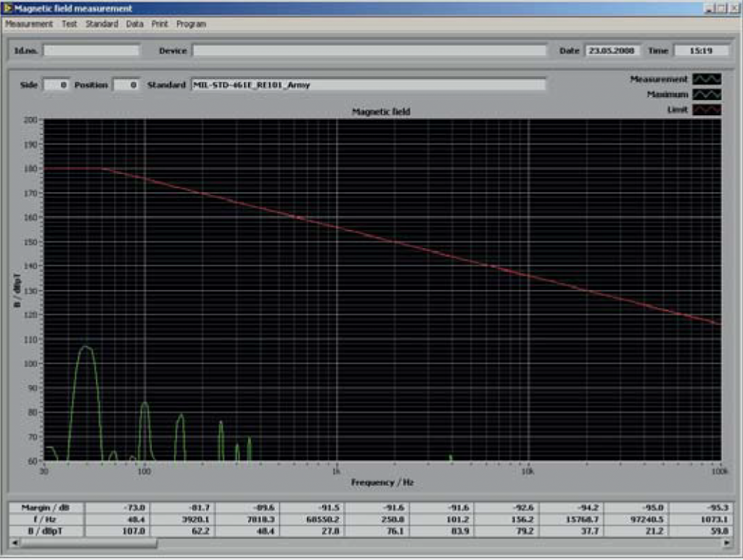Open the Data menu
This screenshot has width=743, height=560.
click(135, 24)
